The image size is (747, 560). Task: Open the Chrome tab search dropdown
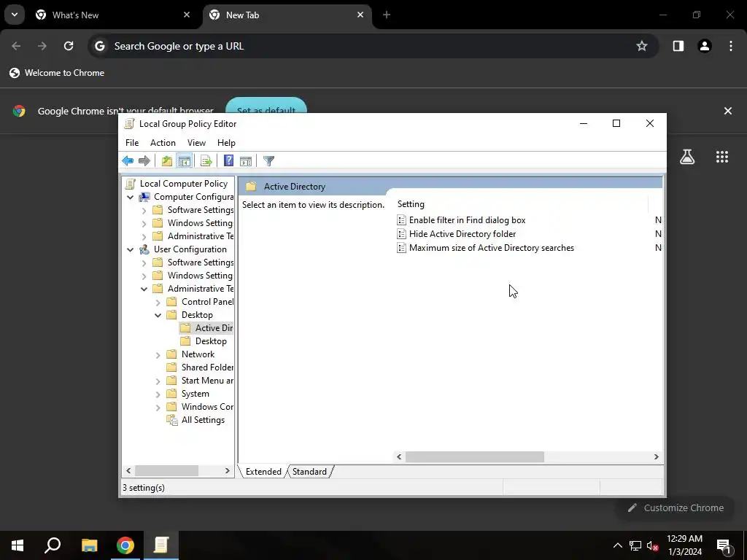[15, 15]
